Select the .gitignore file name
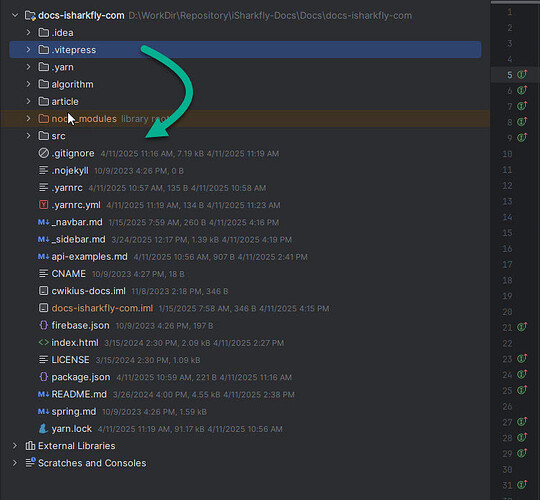Image resolution: width=540 pixels, height=500 pixels. tap(73, 153)
